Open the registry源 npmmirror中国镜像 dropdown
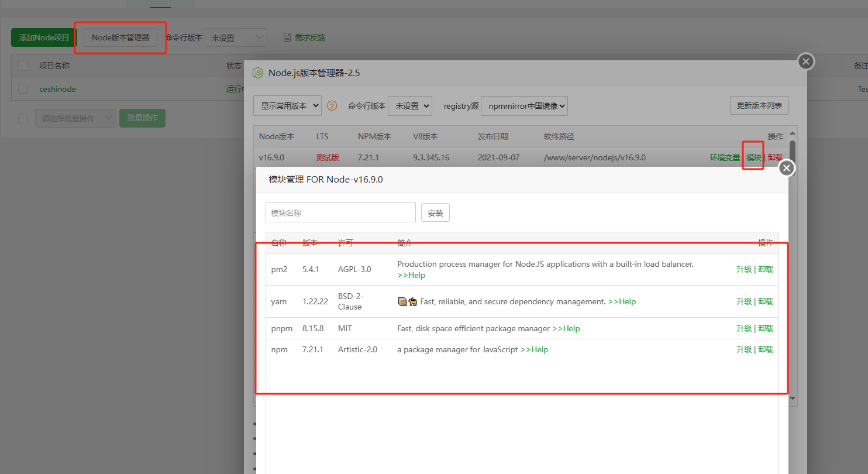 (x=524, y=106)
